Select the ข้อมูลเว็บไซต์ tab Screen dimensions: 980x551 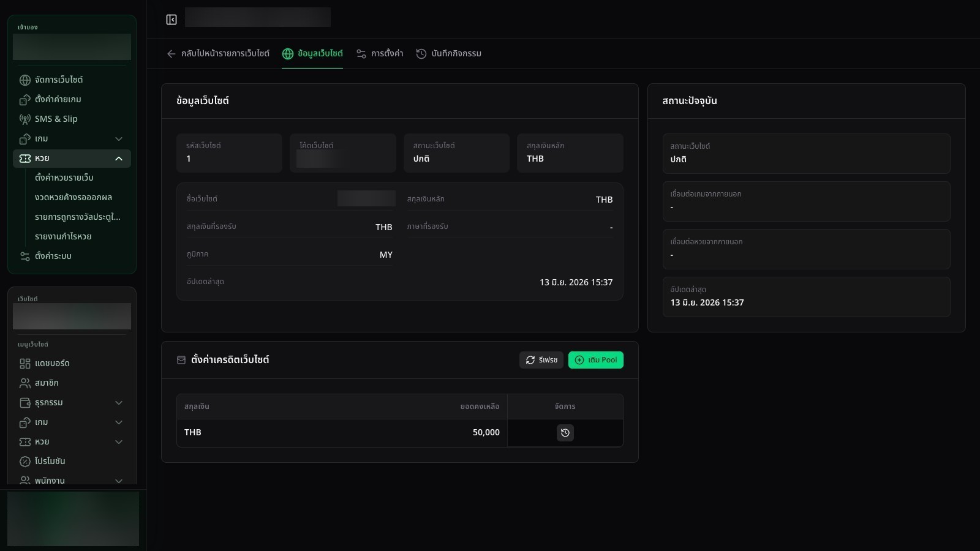[x=312, y=54]
